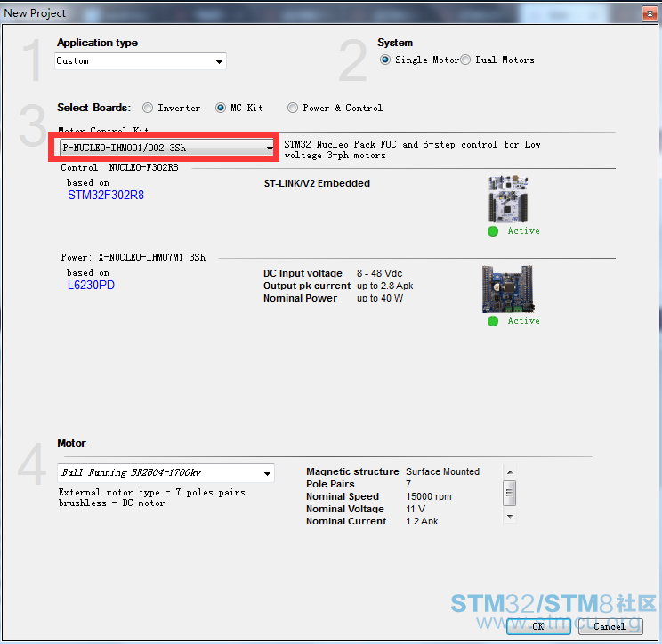
Task: Click the 'Power: X-NUCLEO-IHM07M1 3Sh' label
Action: [x=133, y=257]
